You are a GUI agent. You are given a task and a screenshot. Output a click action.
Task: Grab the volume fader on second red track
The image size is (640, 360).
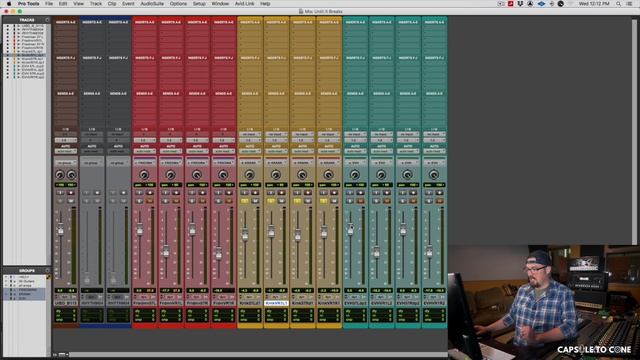click(x=166, y=251)
